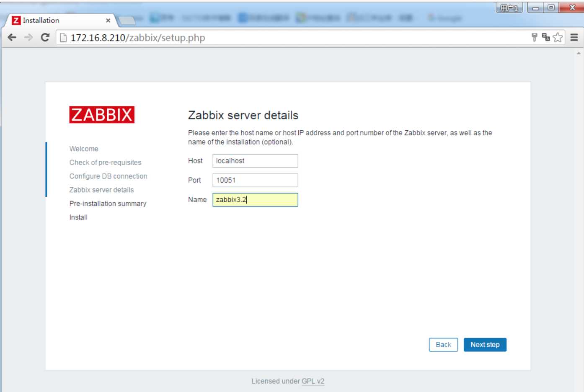Click the Zabbix favicon on the tab
Image resolution: width=584 pixels, height=392 pixels.
(x=16, y=20)
